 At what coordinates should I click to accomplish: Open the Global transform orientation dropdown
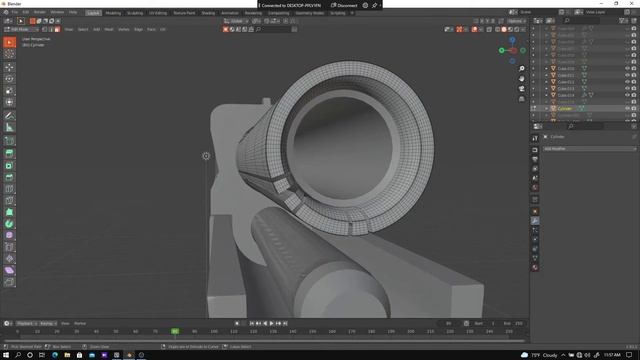pos(237,21)
